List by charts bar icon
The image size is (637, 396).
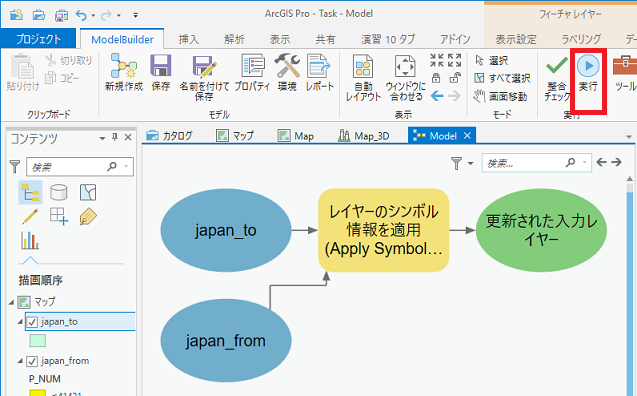coord(30,240)
